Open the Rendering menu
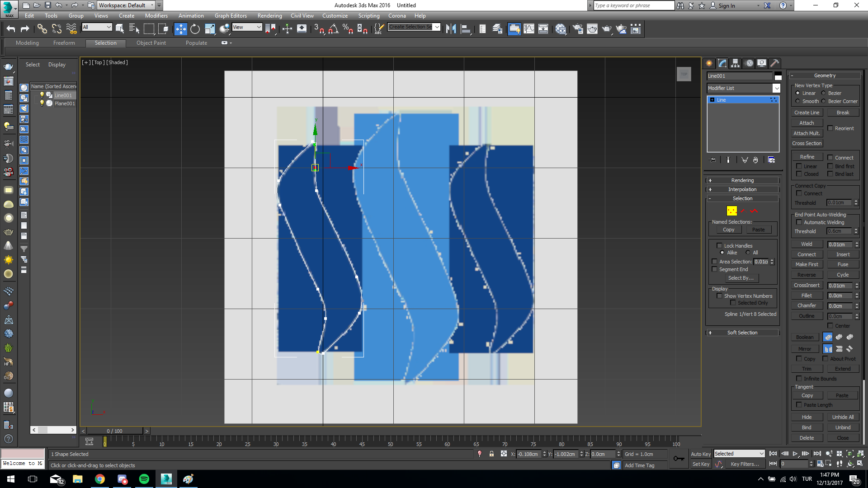Image resolution: width=868 pixels, height=488 pixels. pyautogui.click(x=269, y=16)
